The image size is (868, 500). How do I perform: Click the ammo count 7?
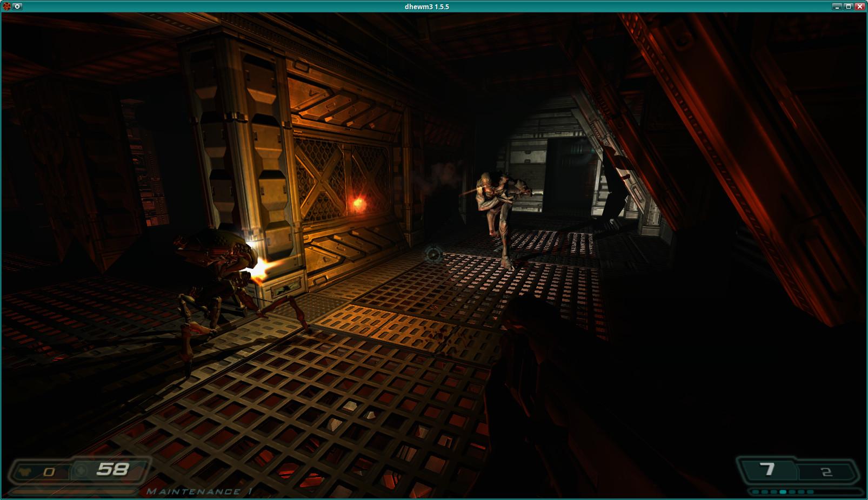pos(767,469)
